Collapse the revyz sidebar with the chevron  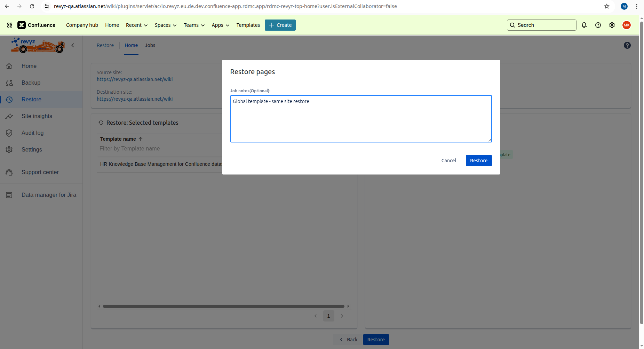(x=73, y=45)
